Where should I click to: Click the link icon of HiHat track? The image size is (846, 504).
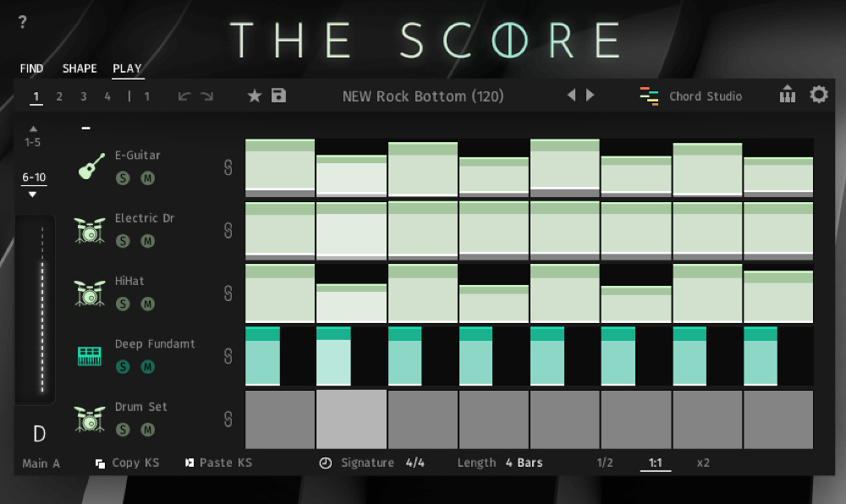click(x=228, y=293)
